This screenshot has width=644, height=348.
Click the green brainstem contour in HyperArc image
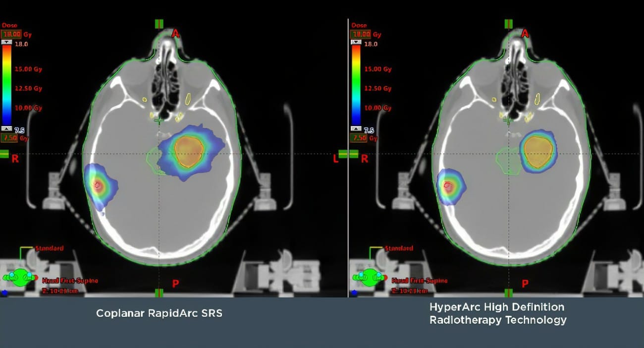point(507,160)
